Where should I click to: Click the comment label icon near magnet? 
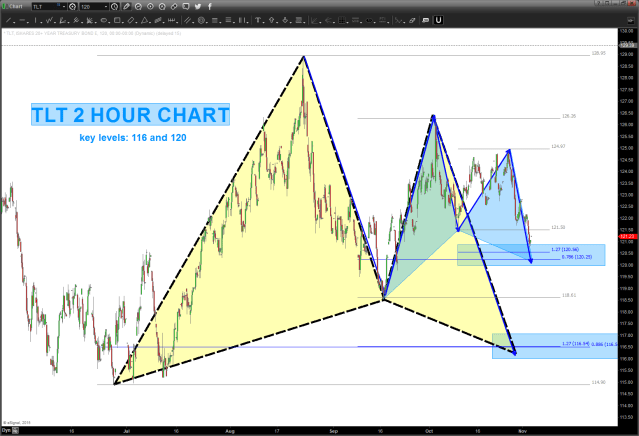425,20
